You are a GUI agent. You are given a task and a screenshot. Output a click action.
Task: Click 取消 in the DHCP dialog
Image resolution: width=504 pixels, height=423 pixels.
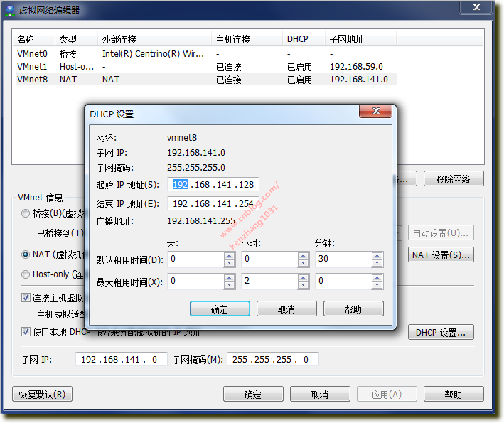click(286, 309)
